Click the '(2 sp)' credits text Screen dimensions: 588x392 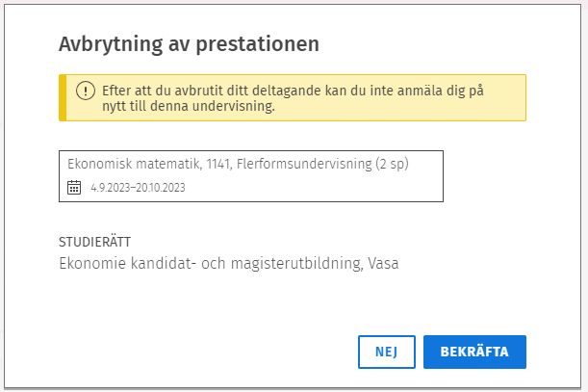coord(394,164)
